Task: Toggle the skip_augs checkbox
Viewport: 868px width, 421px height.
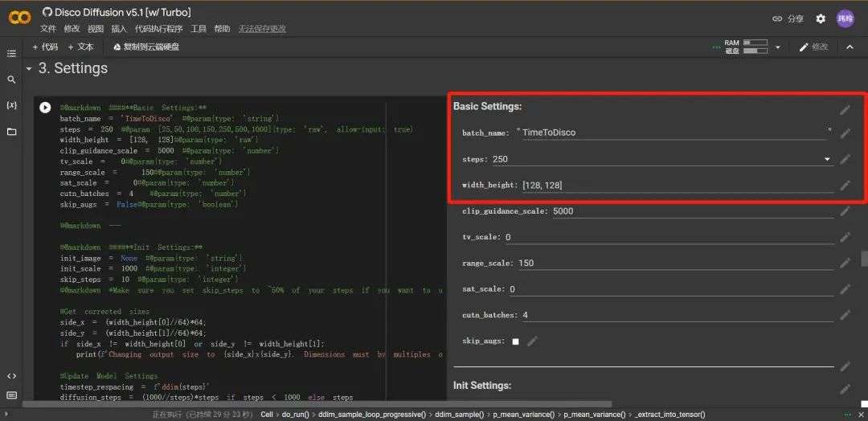Action: [x=515, y=342]
